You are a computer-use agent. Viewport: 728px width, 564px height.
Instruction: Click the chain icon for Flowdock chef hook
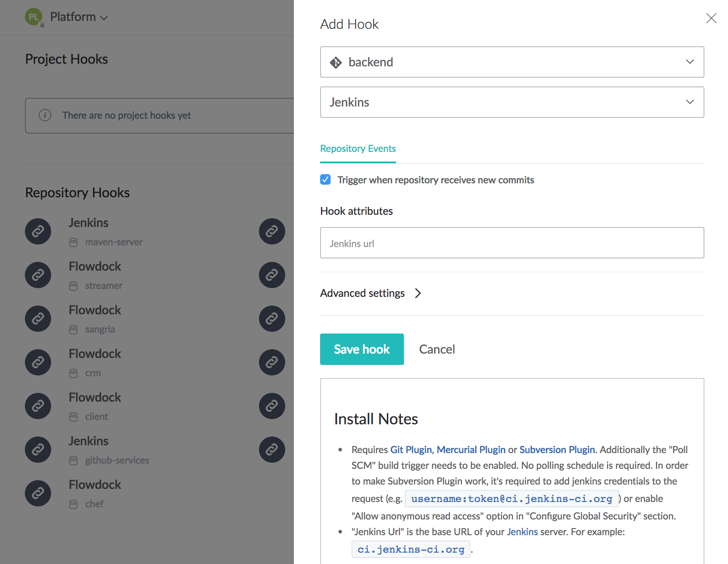pos(38,493)
